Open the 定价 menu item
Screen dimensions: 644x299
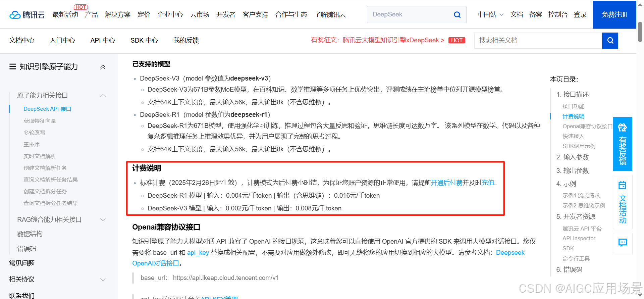click(144, 15)
